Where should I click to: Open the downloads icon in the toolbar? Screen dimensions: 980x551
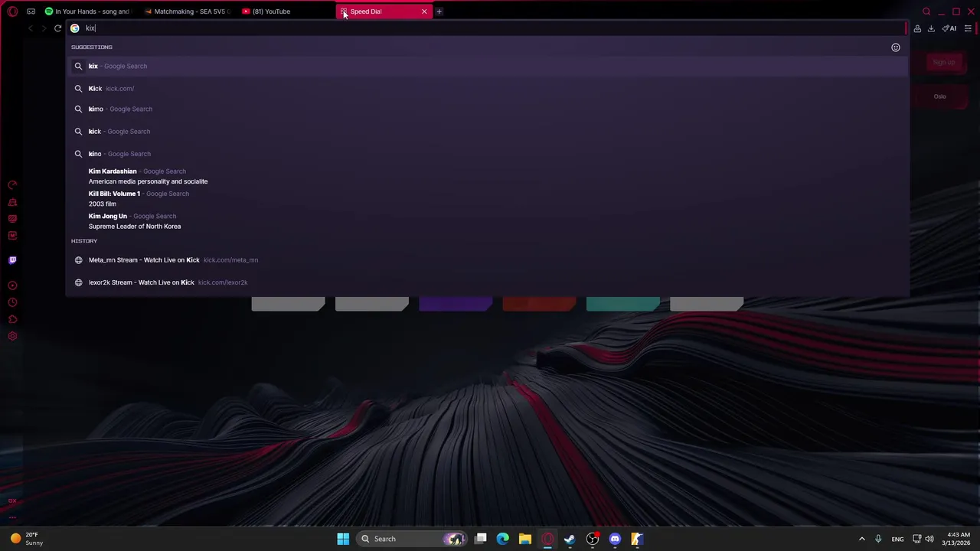point(931,28)
